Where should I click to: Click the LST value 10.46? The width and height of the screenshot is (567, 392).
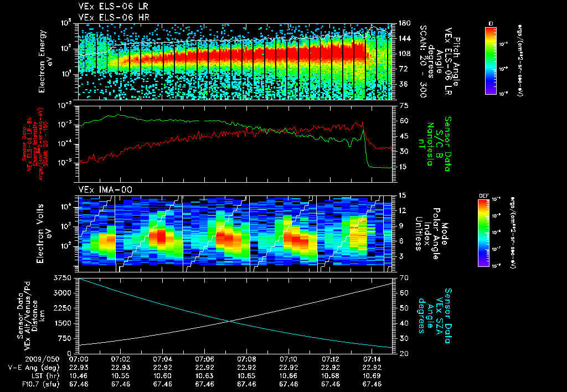pos(79,376)
